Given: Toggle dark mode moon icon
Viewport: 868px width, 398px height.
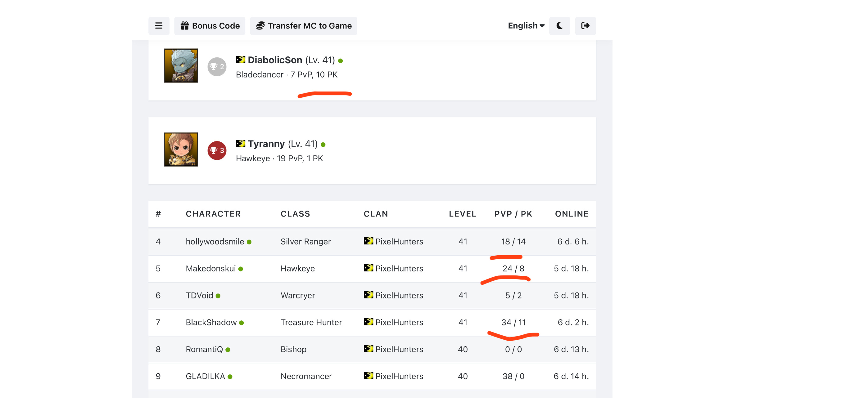Looking at the screenshot, I should (559, 25).
